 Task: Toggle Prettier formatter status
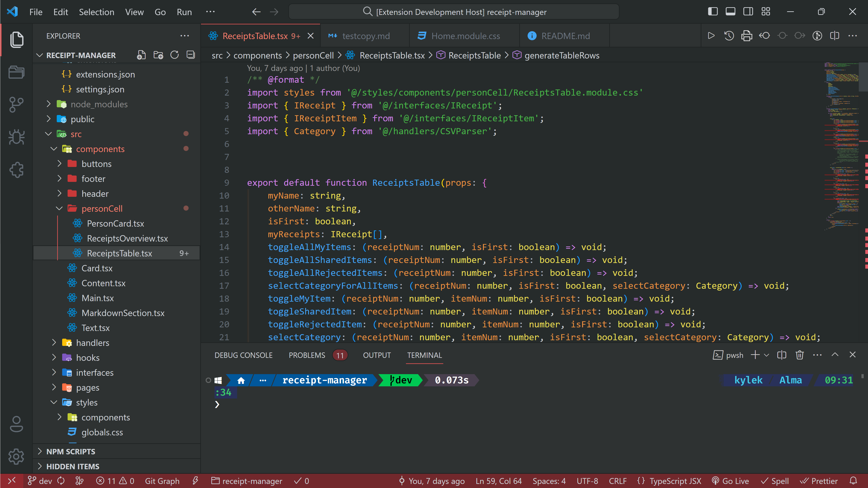(x=819, y=481)
